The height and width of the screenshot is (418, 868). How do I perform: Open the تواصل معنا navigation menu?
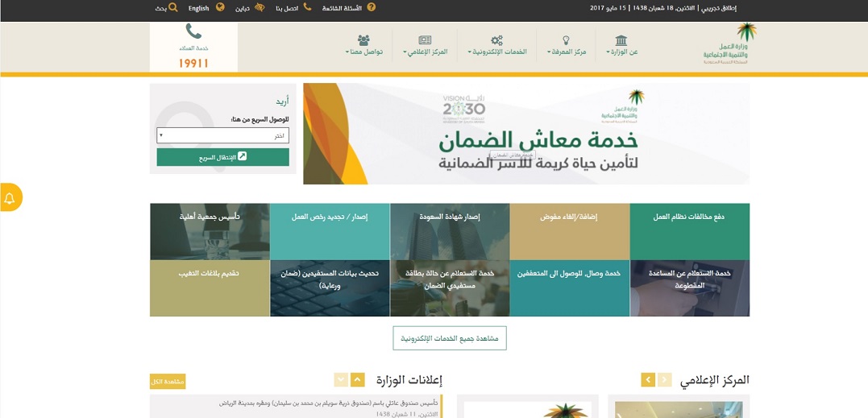coord(363,45)
